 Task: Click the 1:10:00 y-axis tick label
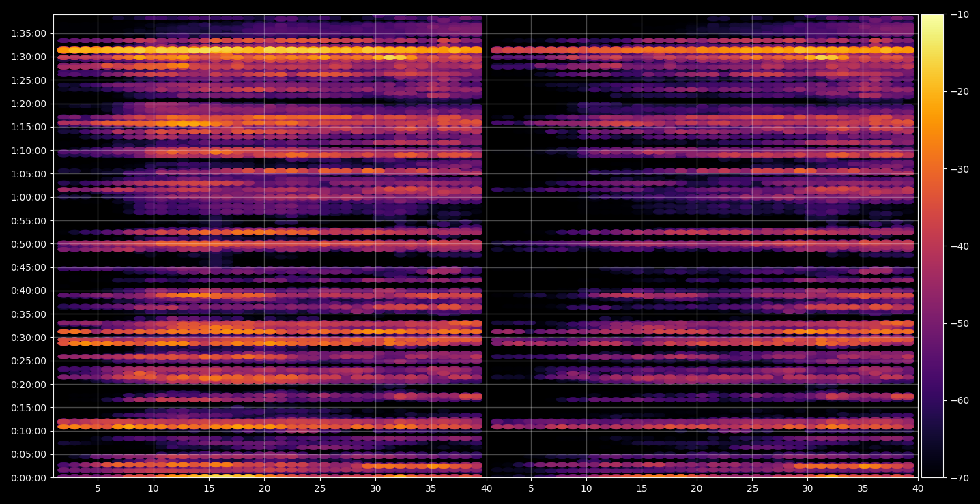[x=29, y=151]
